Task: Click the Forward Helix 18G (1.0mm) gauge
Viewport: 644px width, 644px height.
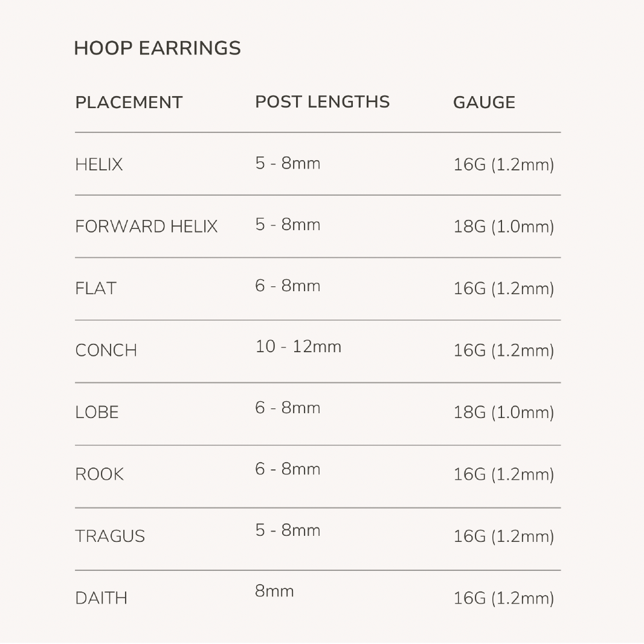Action: click(503, 227)
